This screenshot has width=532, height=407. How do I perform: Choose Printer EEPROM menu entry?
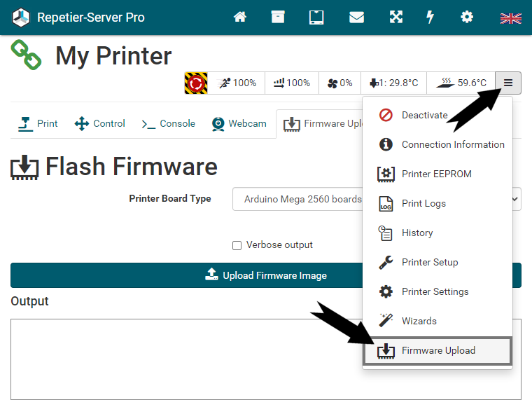pyautogui.click(x=436, y=174)
